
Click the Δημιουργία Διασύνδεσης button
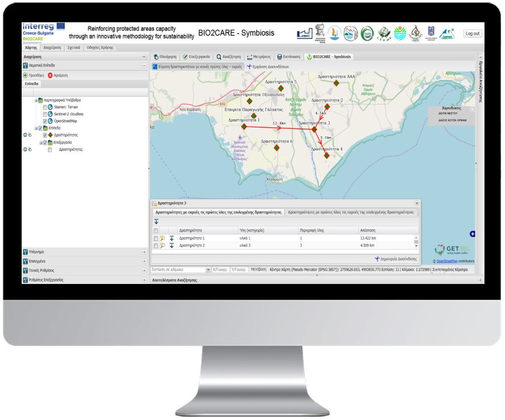[396, 259]
